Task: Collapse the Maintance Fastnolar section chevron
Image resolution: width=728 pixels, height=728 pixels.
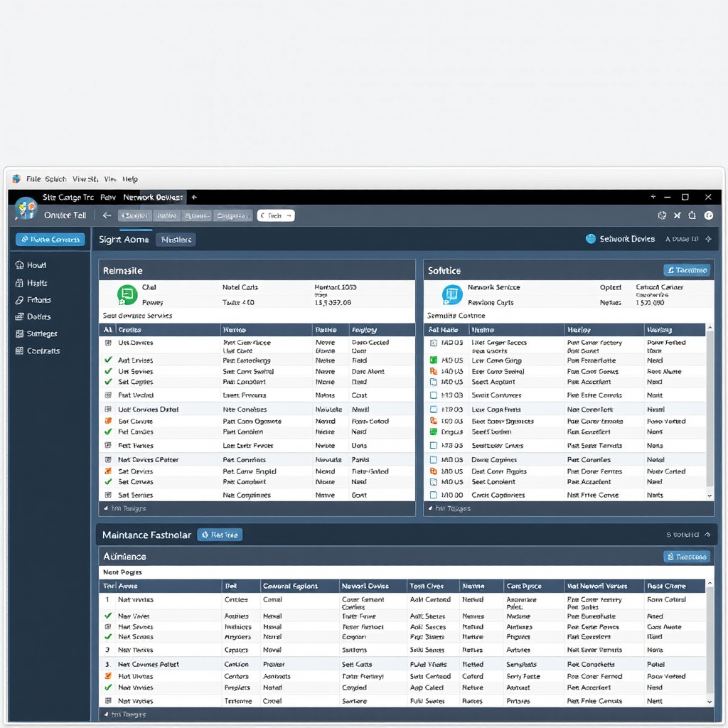Action: (707, 535)
